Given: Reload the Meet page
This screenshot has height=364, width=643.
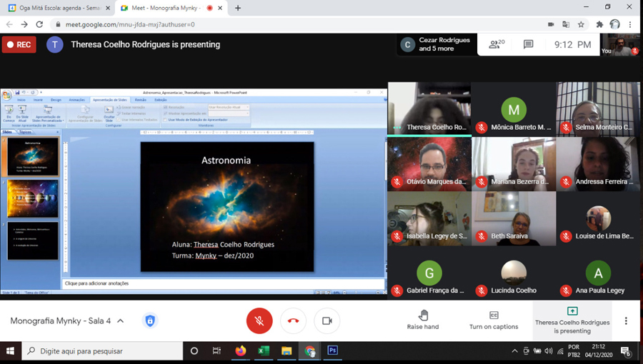Looking at the screenshot, I should point(39,24).
